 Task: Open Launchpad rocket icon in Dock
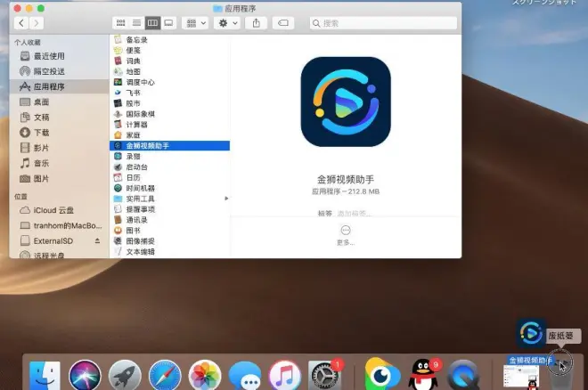[x=125, y=376]
